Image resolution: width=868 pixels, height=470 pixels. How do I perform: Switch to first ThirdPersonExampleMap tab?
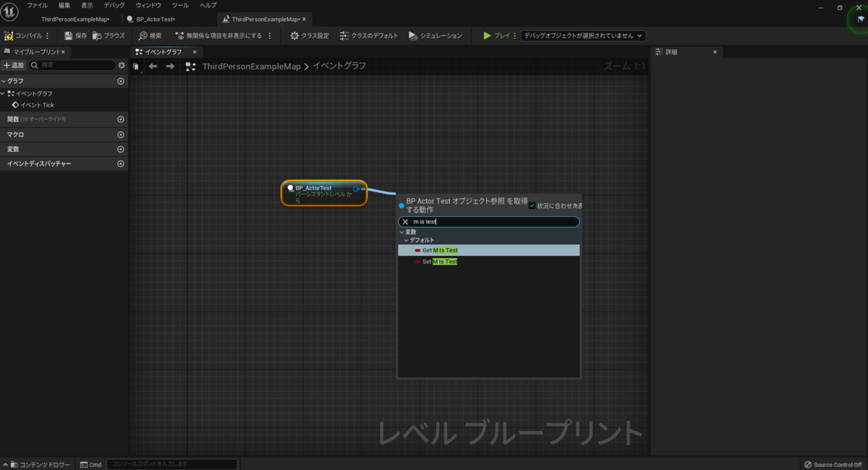click(x=75, y=19)
